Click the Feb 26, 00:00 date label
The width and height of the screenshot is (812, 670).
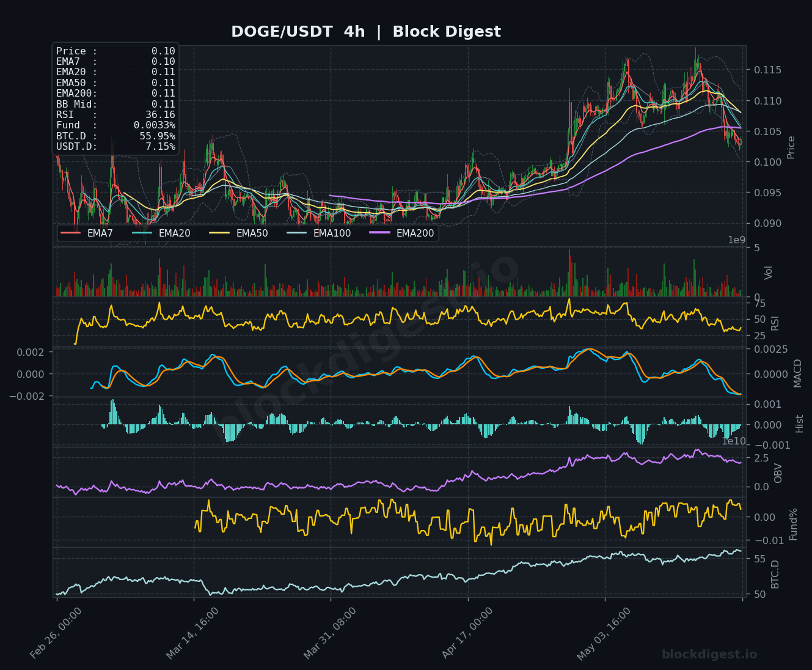tap(56, 633)
